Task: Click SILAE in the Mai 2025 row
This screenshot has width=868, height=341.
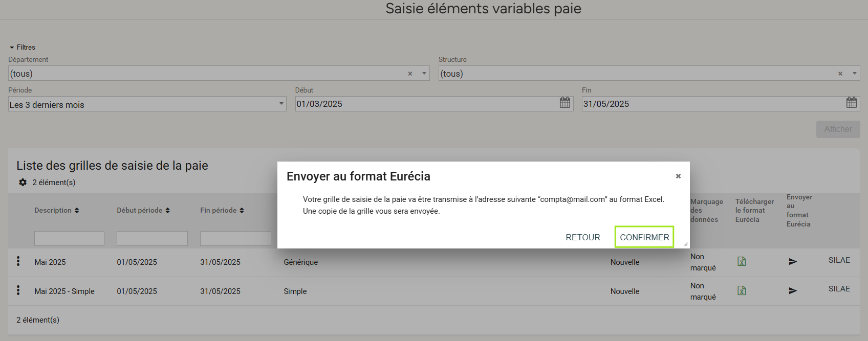Action: coord(839,260)
